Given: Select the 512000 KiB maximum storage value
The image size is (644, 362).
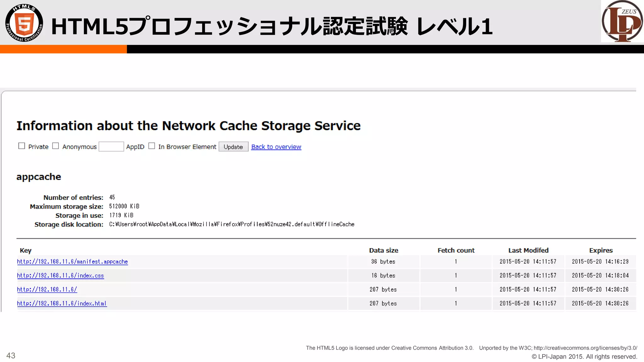Looking at the screenshot, I should (x=124, y=206).
